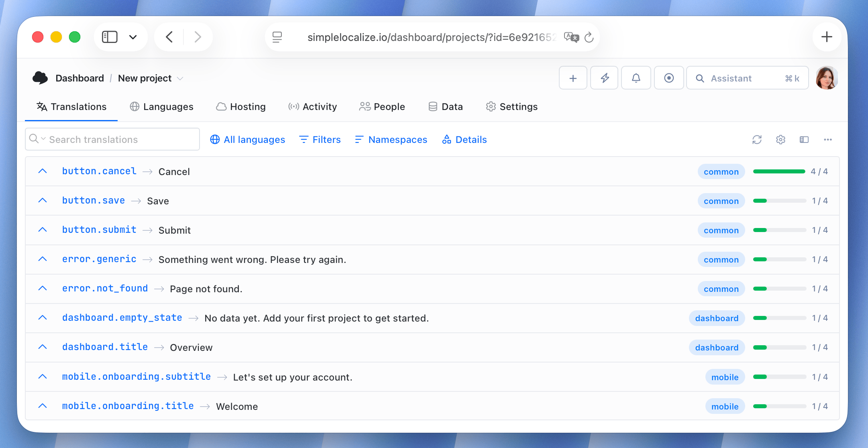This screenshot has width=868, height=448.
Task: Click the browser translate page icon
Action: [571, 37]
